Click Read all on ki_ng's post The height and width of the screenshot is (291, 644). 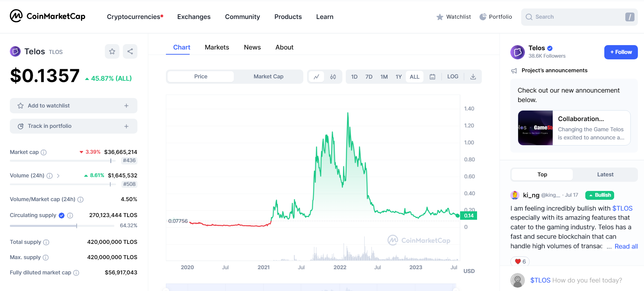point(626,247)
